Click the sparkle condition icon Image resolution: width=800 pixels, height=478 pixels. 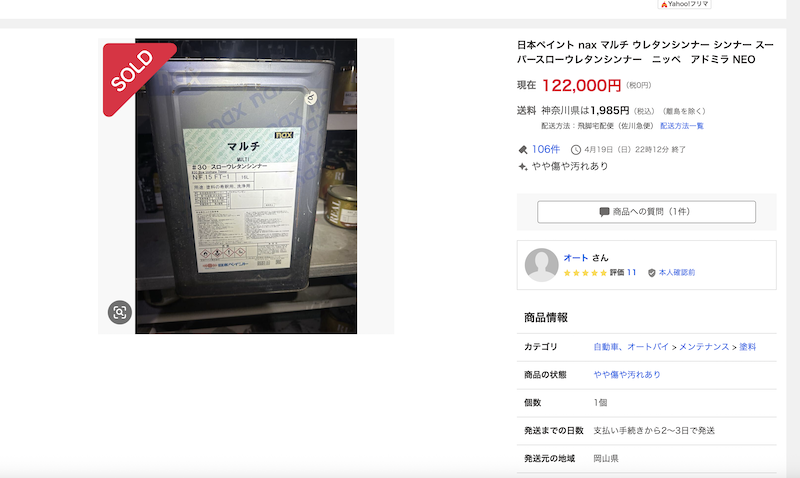[x=522, y=166]
